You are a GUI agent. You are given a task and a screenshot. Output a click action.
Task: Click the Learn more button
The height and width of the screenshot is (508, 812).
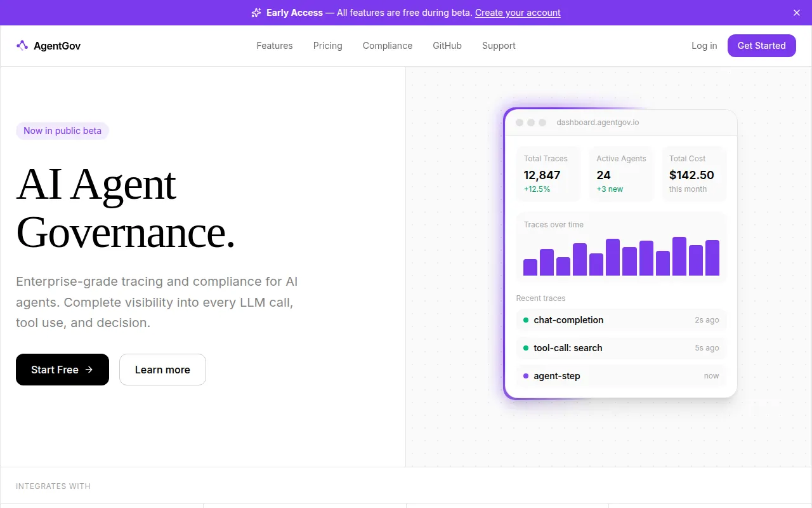coord(162,370)
